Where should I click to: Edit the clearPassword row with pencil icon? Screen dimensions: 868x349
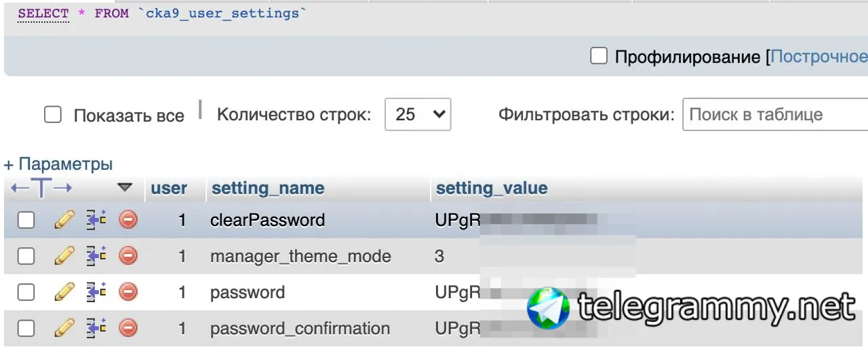coord(64,220)
